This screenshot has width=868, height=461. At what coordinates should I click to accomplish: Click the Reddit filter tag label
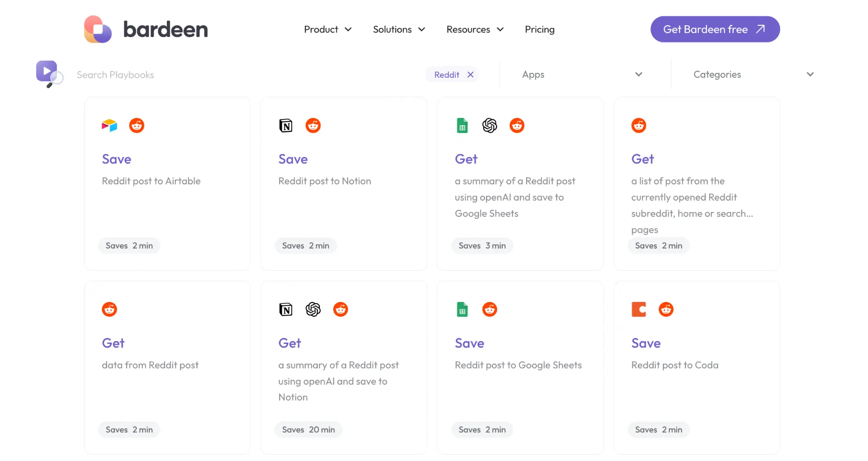tap(447, 75)
